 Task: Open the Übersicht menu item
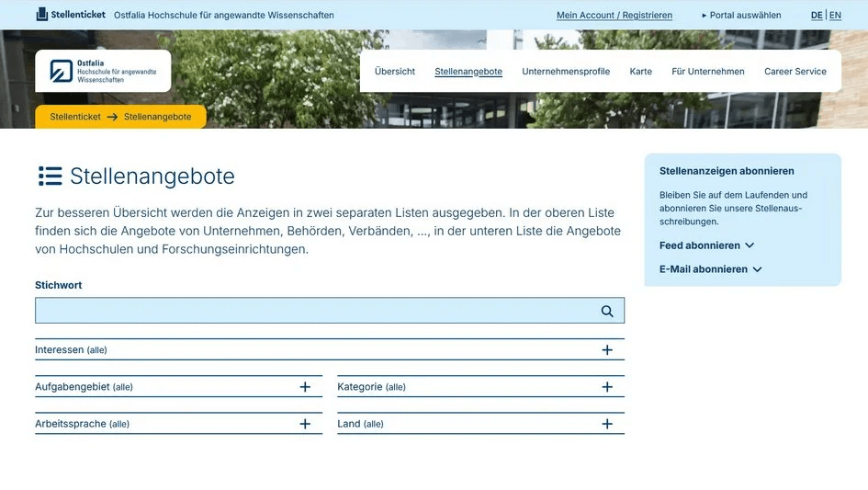pyautogui.click(x=395, y=72)
